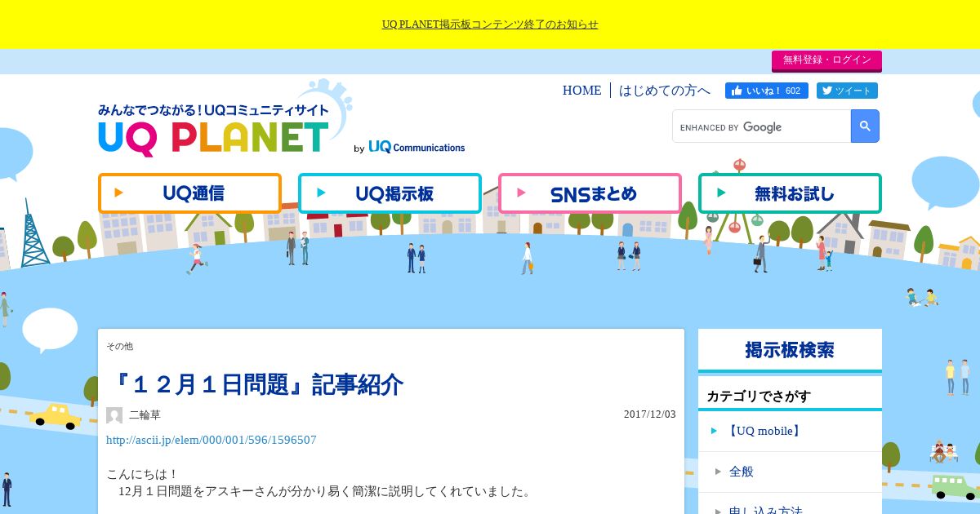The image size is (980, 514).
Task: Open the UQ PLANET掲示板コンテンツ終了 notice link
Action: coord(490,24)
